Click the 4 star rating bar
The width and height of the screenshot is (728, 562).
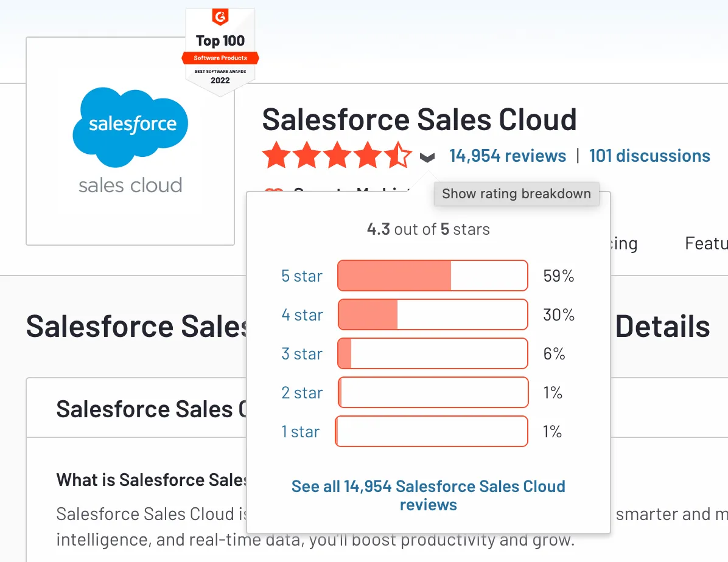pyautogui.click(x=433, y=314)
